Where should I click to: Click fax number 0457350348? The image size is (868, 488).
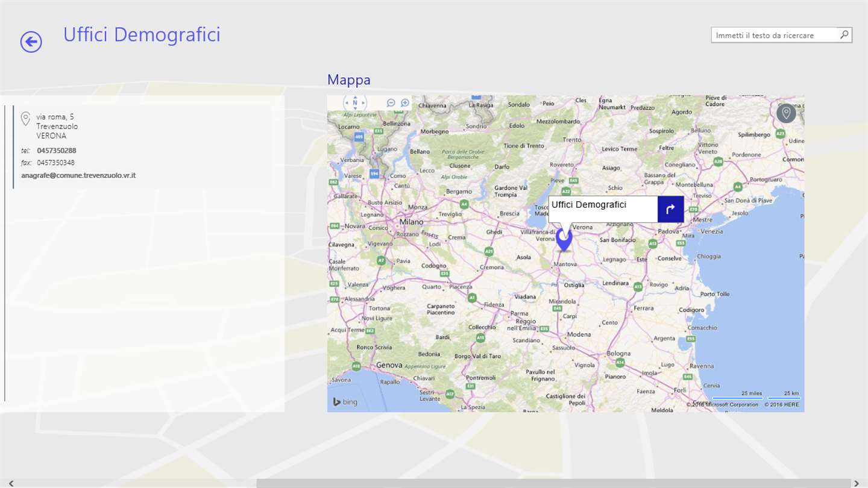[55, 163]
